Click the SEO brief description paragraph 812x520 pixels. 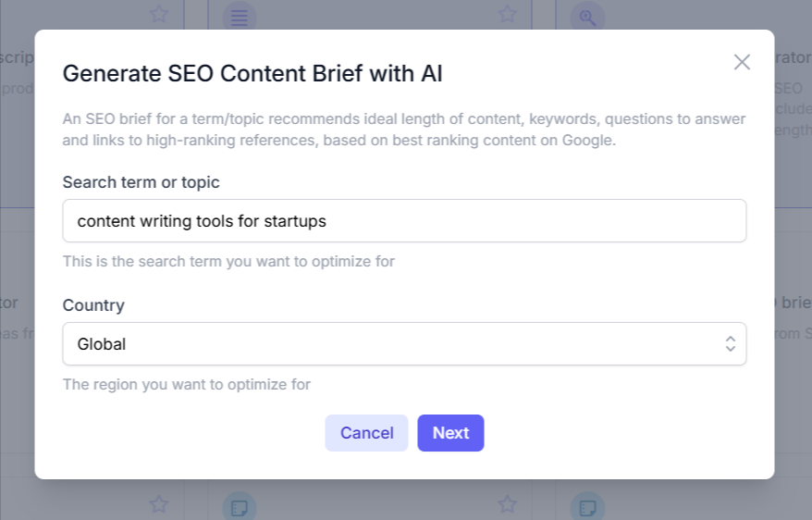404,130
